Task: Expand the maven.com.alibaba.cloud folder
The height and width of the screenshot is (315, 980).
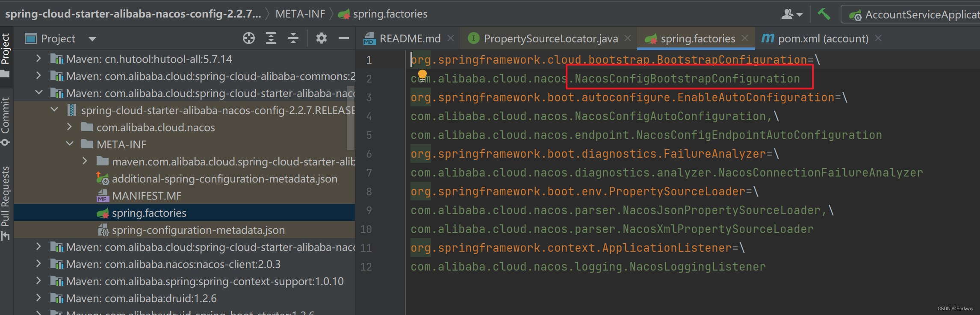Action: (85, 161)
